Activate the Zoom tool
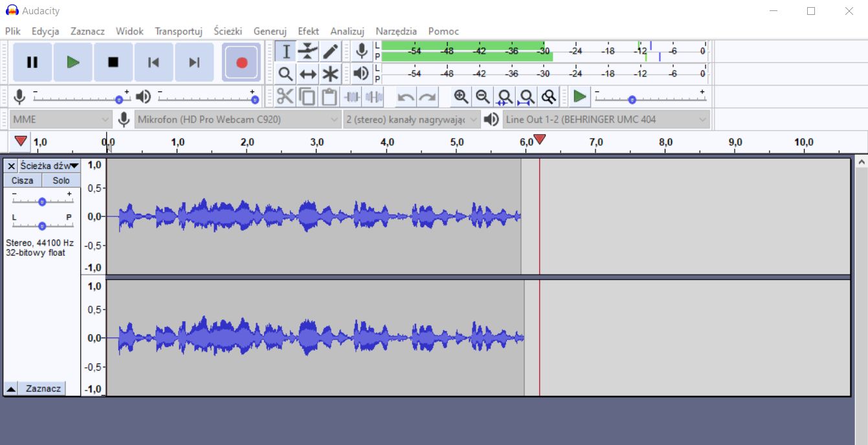The width and height of the screenshot is (868, 445). click(285, 73)
